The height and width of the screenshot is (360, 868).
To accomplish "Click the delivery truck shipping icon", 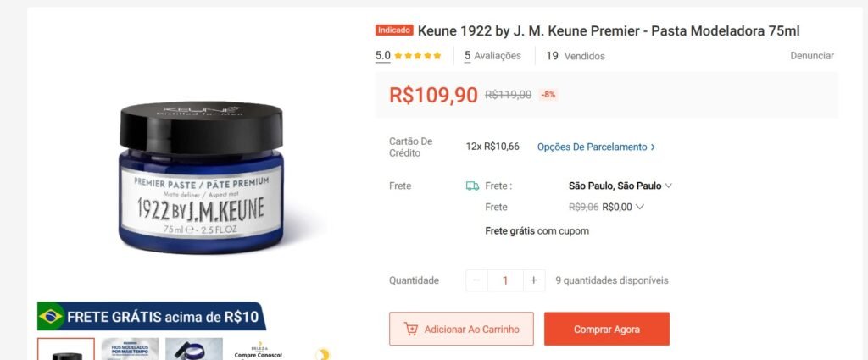I will pos(472,186).
